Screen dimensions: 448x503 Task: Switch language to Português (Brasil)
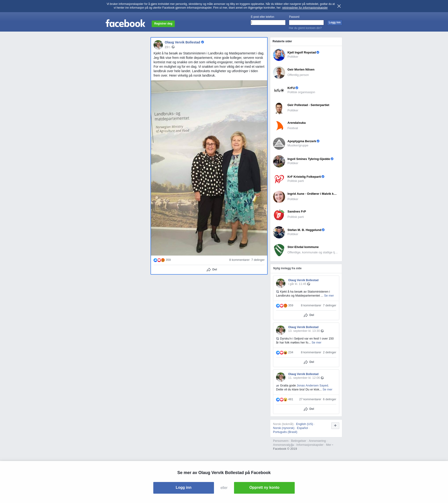coord(285,432)
